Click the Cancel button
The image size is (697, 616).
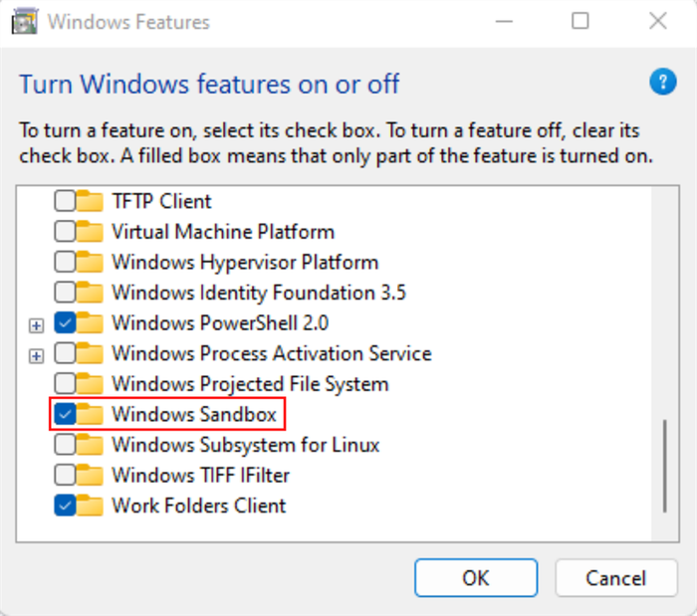(616, 578)
